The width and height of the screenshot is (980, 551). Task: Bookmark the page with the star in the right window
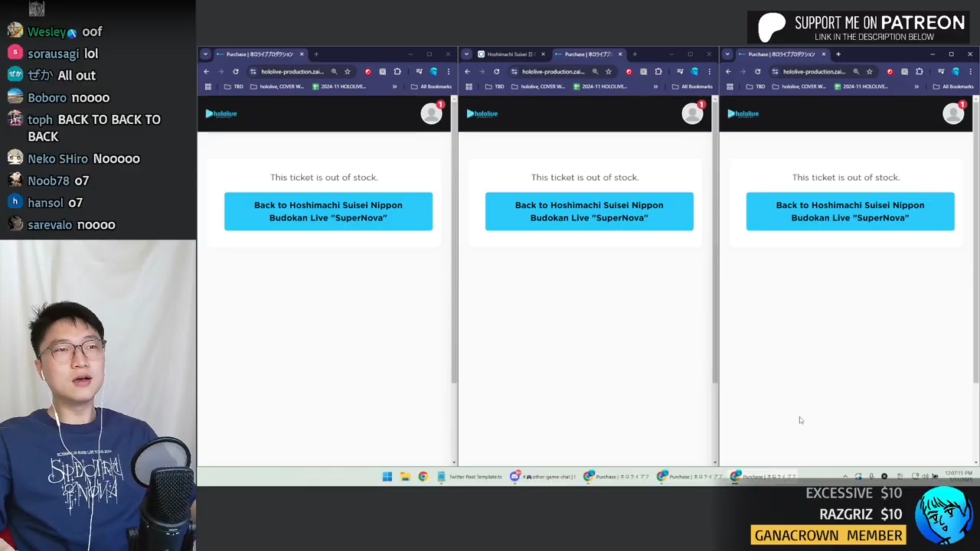tap(870, 71)
